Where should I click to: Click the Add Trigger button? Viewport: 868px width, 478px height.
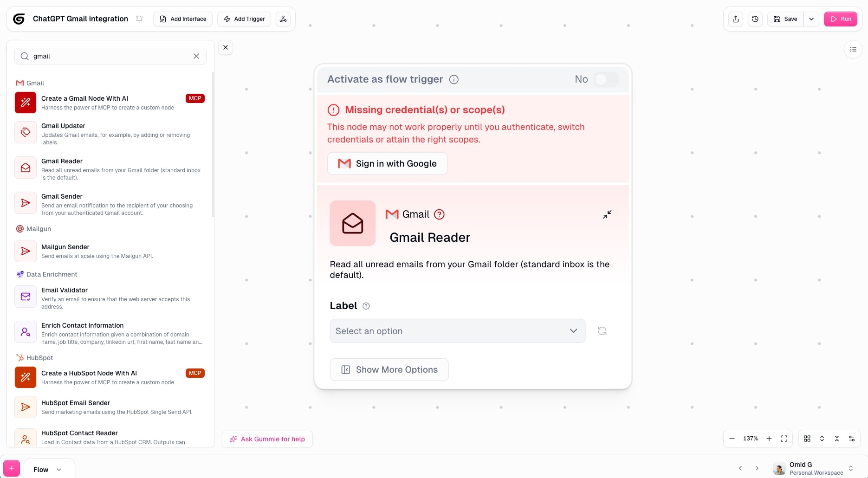tap(244, 19)
